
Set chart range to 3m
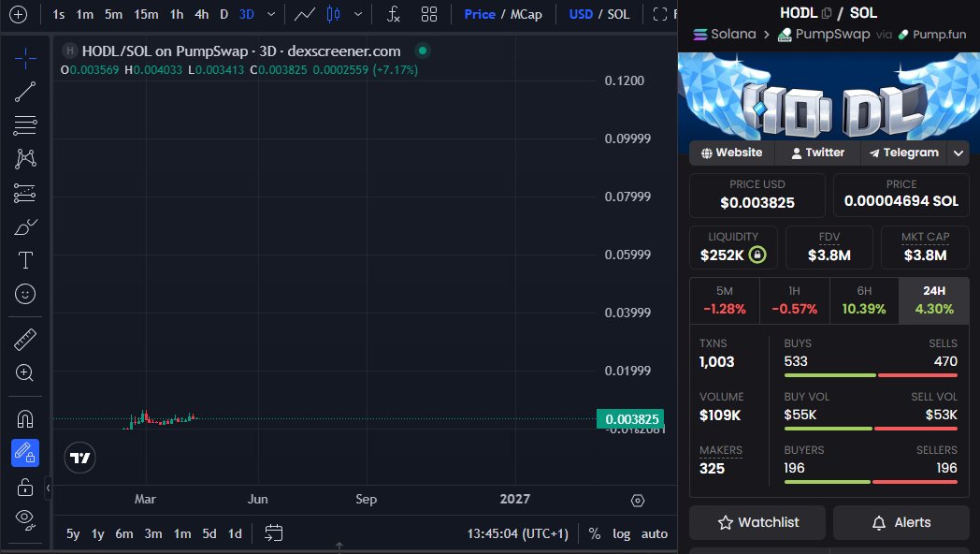[153, 534]
